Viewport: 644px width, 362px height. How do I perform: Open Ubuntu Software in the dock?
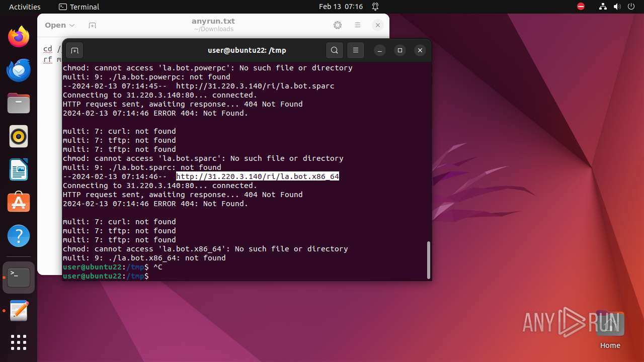coord(19,203)
